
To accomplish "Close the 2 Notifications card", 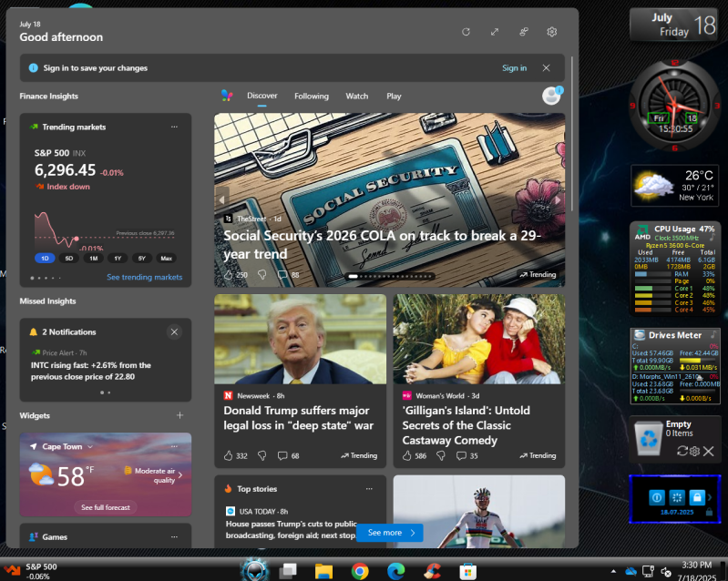I will (174, 331).
